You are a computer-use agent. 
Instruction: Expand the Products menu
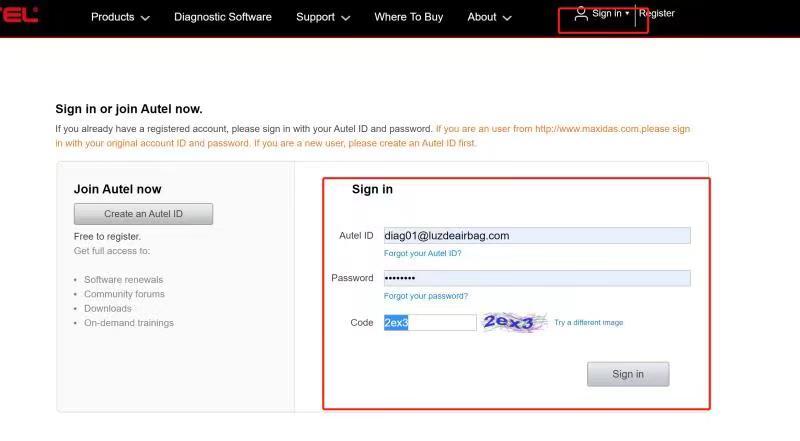(120, 17)
